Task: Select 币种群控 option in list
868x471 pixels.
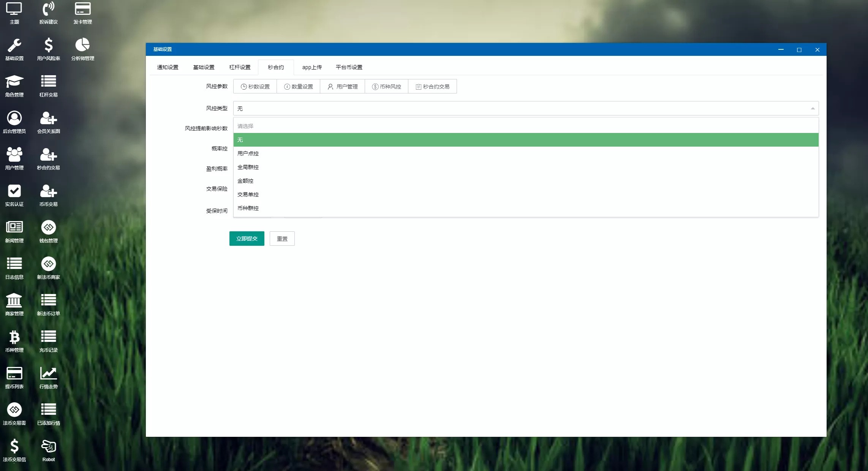Action: 248,208
